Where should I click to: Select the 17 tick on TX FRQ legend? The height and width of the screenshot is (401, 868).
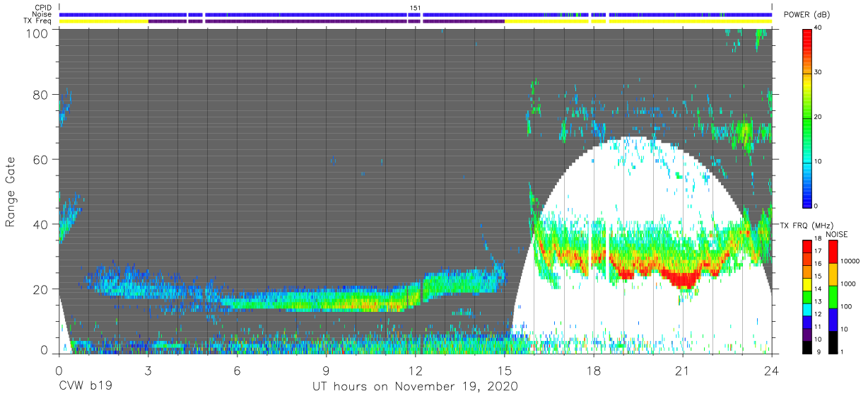819,251
